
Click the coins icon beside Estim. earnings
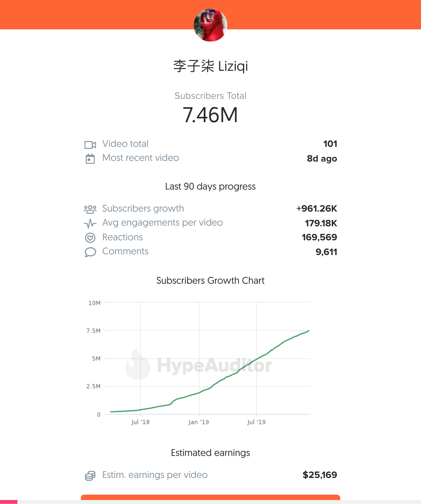point(90,476)
